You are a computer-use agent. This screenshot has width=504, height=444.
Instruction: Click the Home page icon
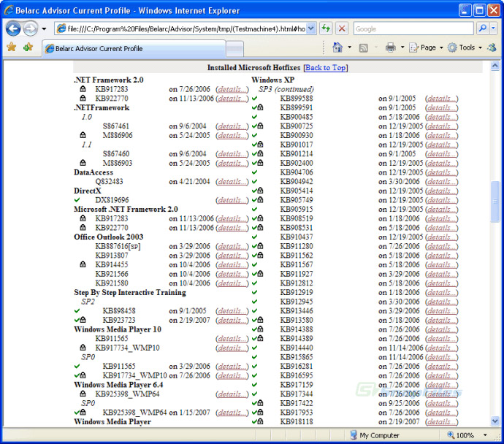coord(337,47)
